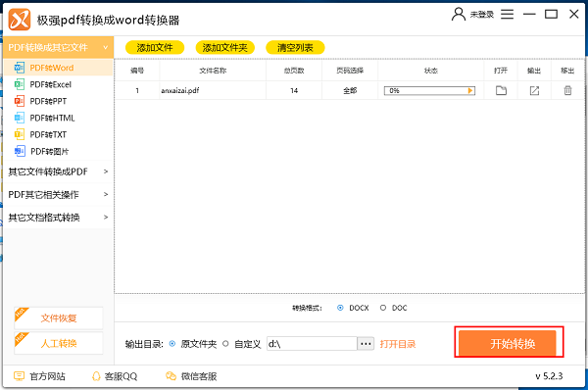Viewport: 588px width, 390px height.
Task: Open the PDF转Excel menu item
Action: pyautogui.click(x=58, y=84)
